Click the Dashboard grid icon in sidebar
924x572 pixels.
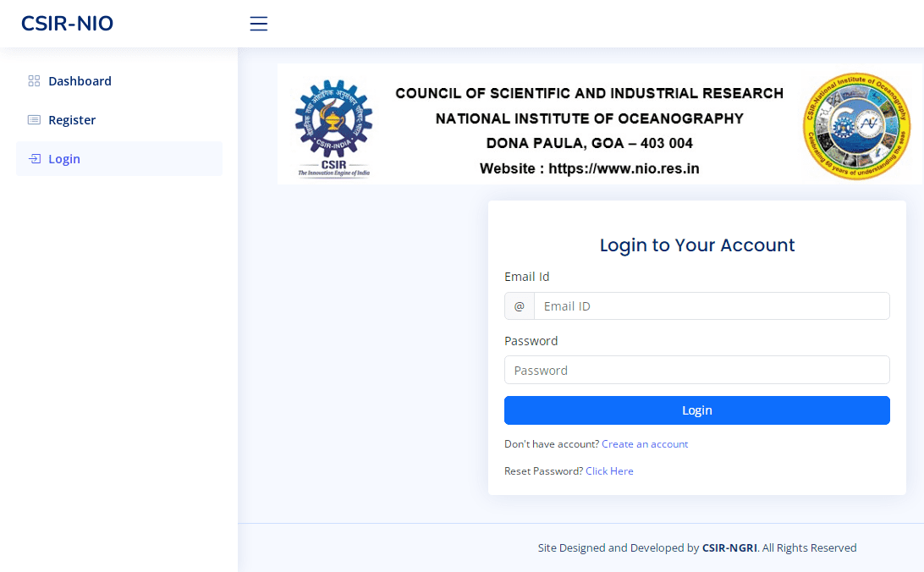pyautogui.click(x=34, y=81)
